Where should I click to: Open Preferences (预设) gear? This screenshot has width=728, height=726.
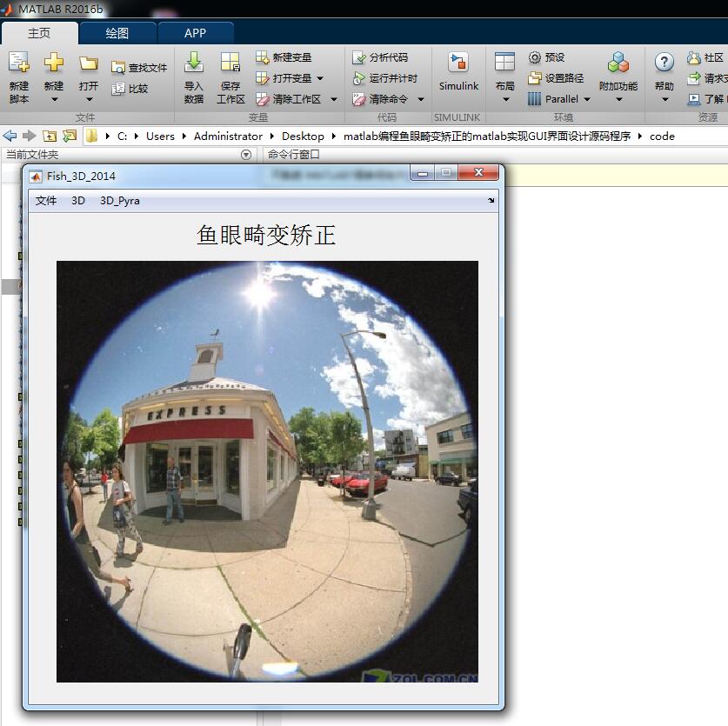546,57
